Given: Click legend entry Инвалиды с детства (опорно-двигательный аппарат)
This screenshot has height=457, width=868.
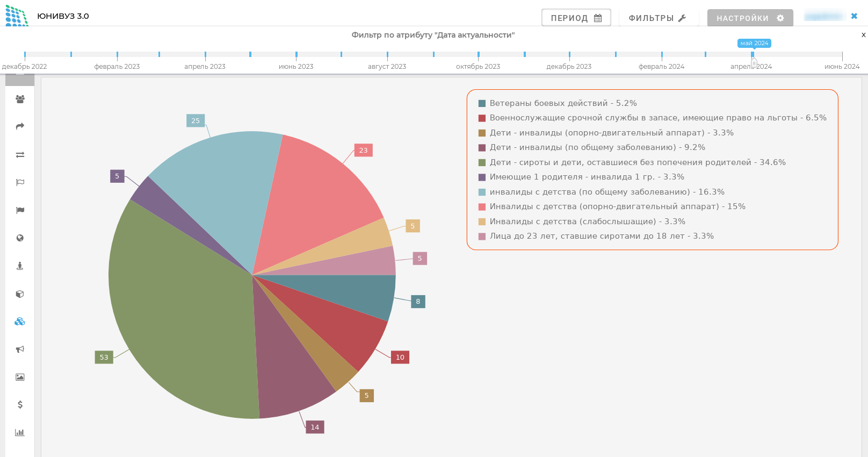Looking at the screenshot, I should pos(612,206).
